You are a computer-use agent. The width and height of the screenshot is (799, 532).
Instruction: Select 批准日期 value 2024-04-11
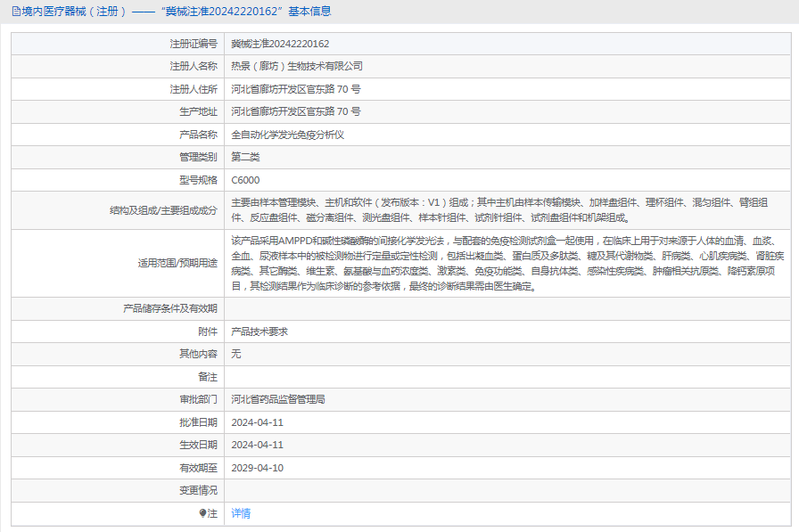tap(258, 422)
